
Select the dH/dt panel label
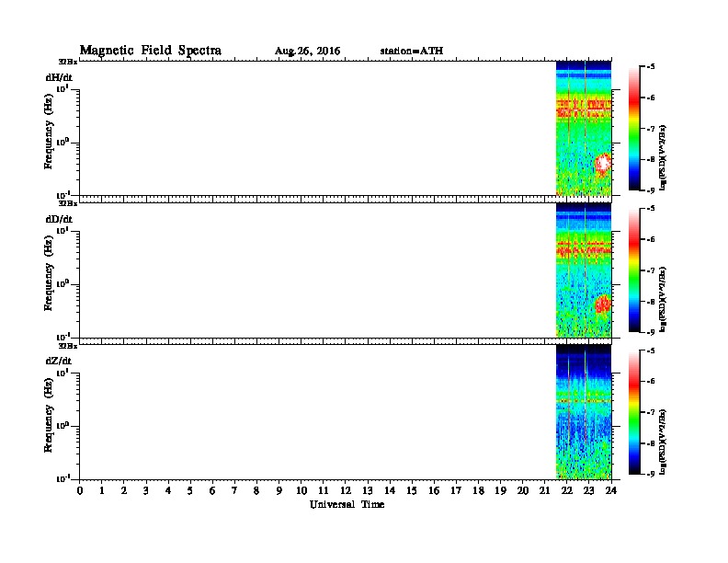[59, 77]
